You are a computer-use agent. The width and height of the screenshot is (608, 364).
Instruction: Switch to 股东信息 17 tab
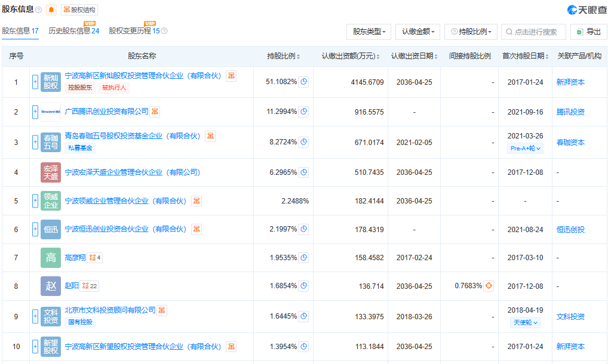20,31
